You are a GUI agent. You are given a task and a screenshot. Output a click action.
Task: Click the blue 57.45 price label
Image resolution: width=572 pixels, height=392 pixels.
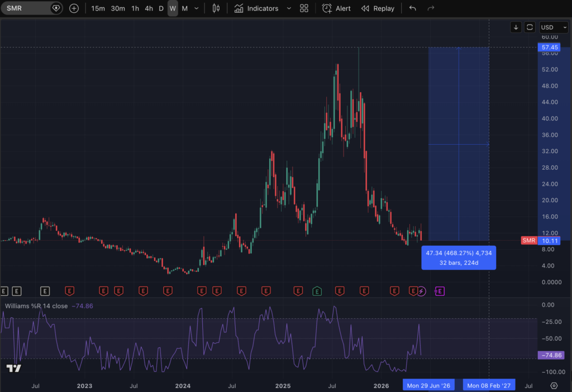coord(550,47)
